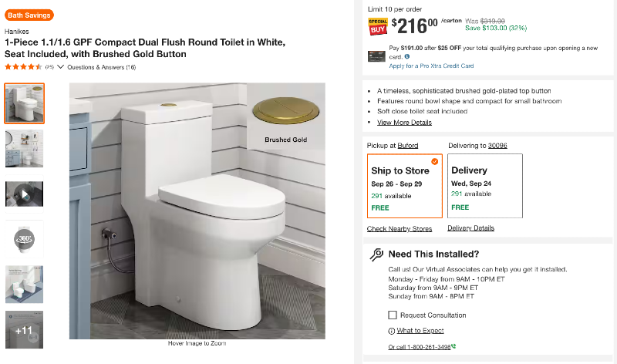Change pickup store Buford
This screenshot has width=617, height=364.
[x=408, y=146]
